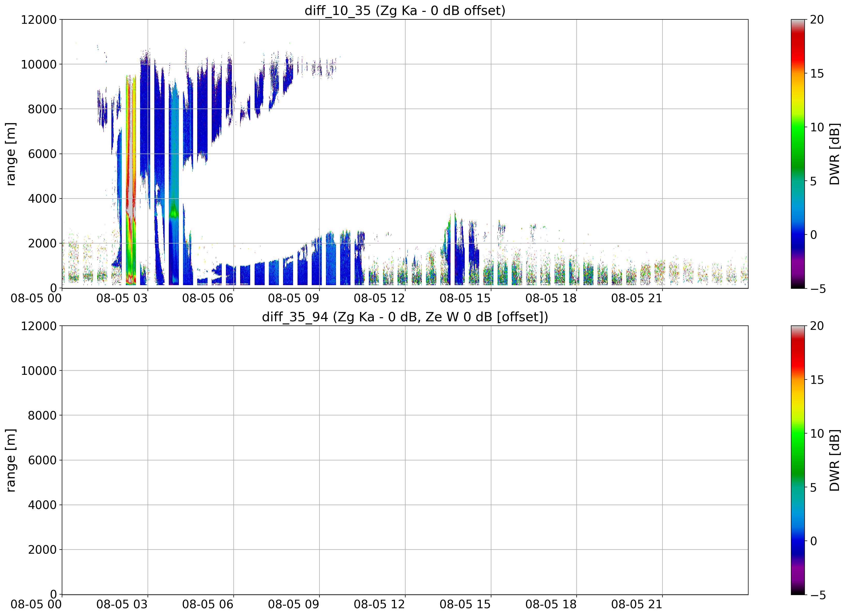Click y-tick '4000' on diff_35_94 plot
Screen dimensions: 847x616
coord(42,505)
